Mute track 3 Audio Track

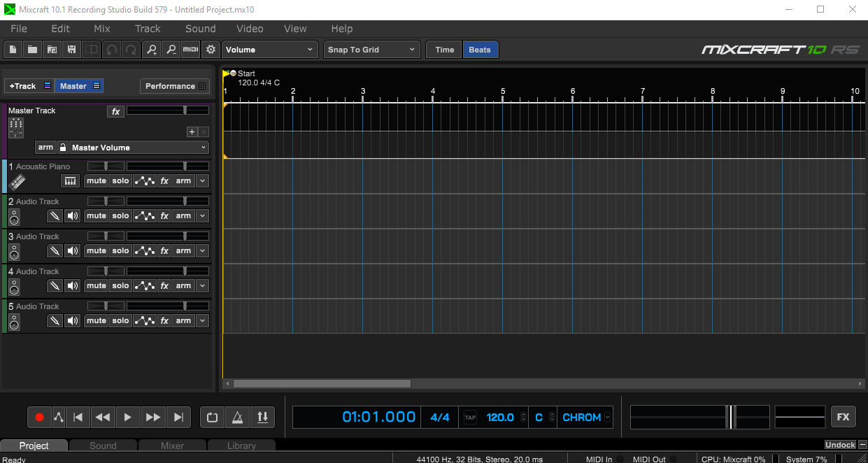coord(96,251)
